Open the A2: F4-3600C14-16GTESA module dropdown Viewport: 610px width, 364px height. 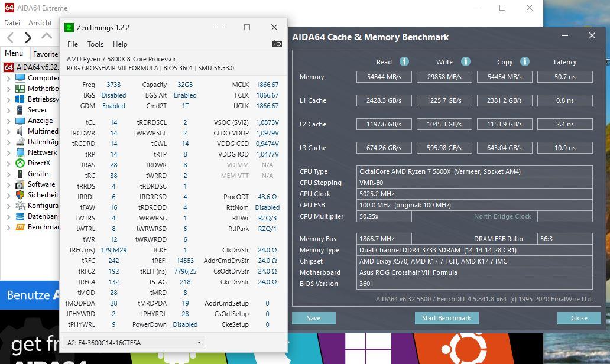click(134, 343)
